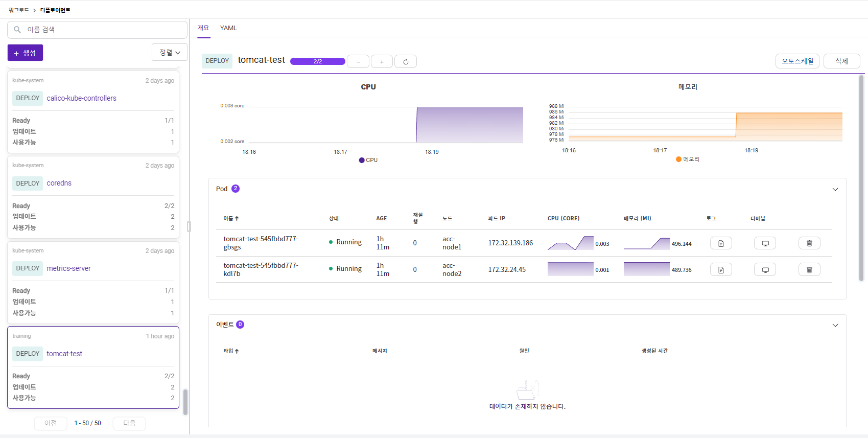Select metrics-server deployment
Screen dimensions: 868x438
coord(68,268)
